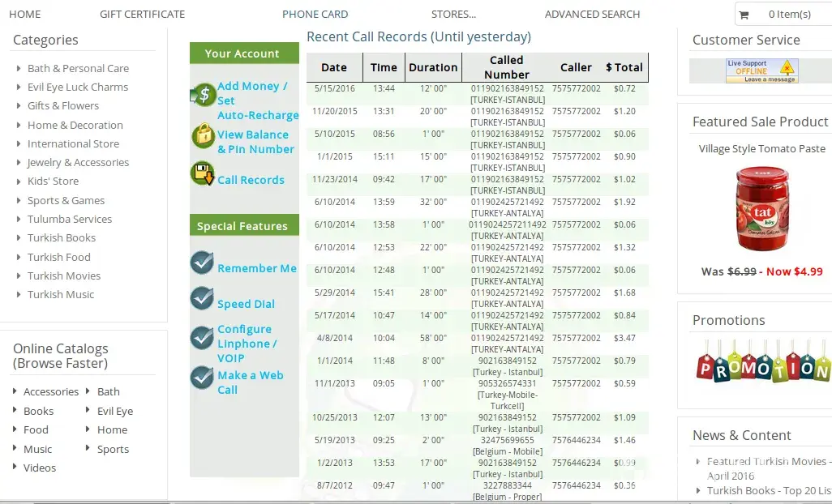Expand the Bath & Personal Care category
This screenshot has height=504, width=832.
(19, 69)
